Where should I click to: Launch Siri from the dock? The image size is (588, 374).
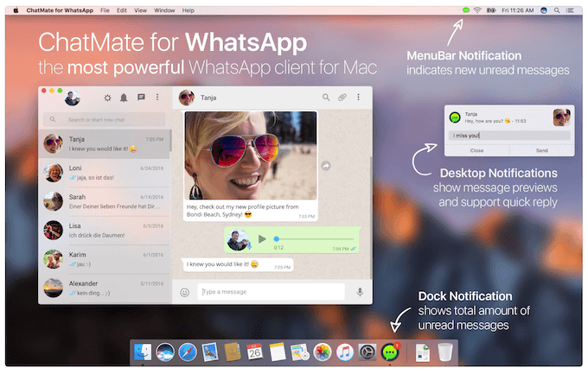coord(165,352)
